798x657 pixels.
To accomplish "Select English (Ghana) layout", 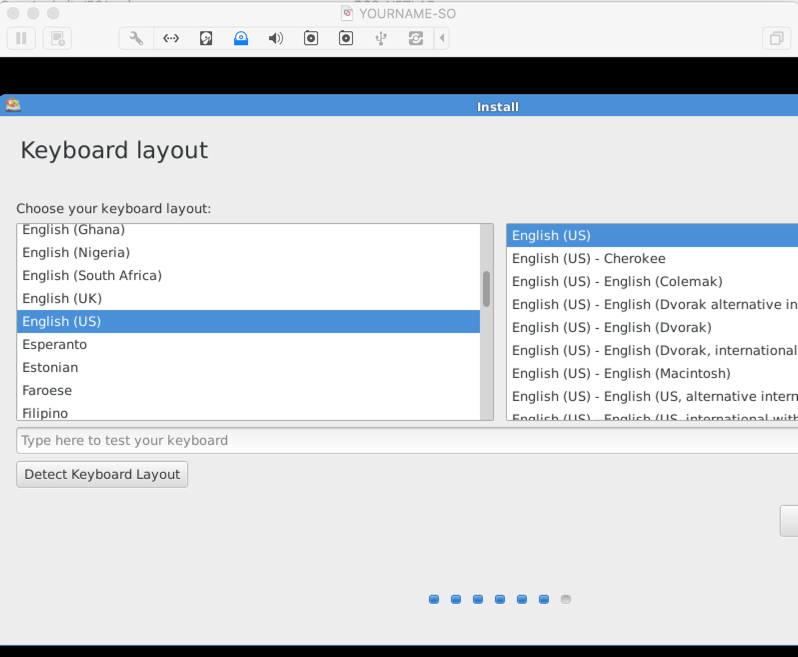I will [x=248, y=230].
